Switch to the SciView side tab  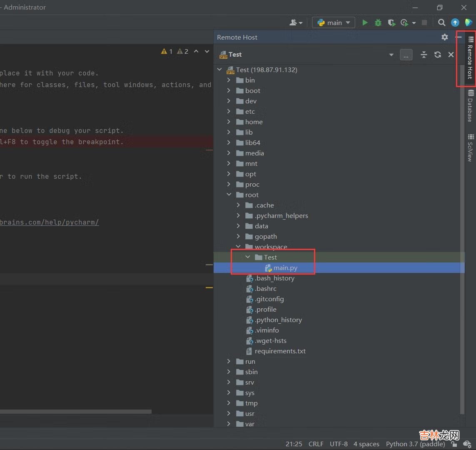pyautogui.click(x=471, y=147)
